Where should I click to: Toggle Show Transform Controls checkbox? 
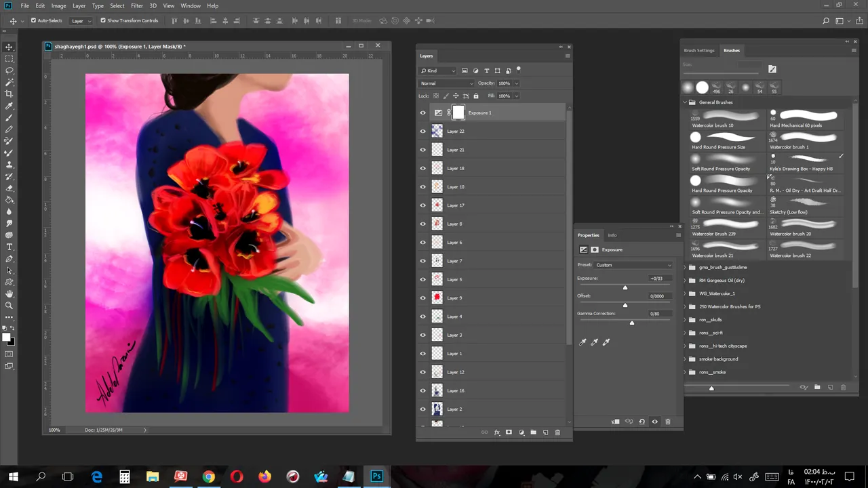tap(103, 20)
